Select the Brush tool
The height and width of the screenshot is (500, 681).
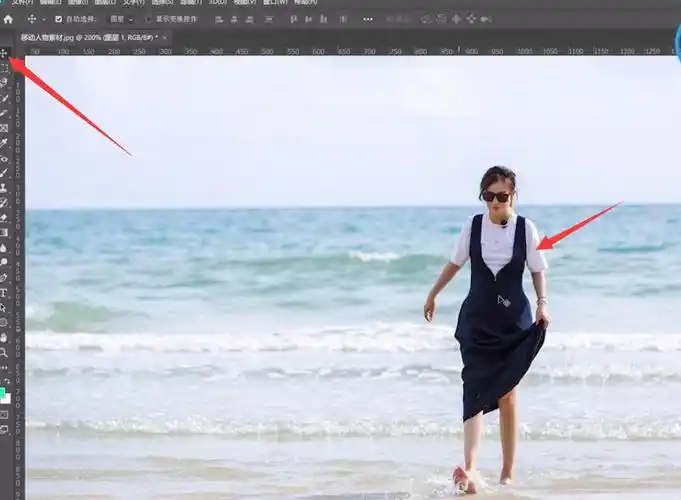point(4,172)
